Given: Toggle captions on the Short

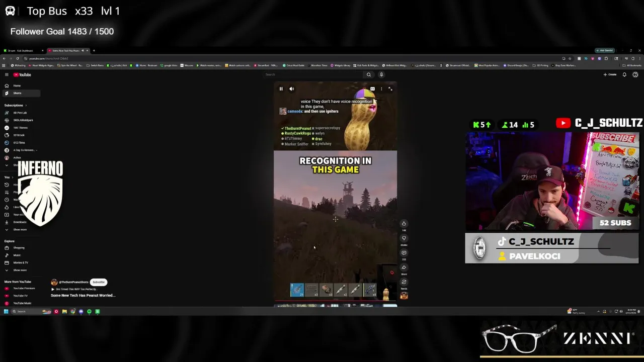Looking at the screenshot, I should [x=372, y=88].
